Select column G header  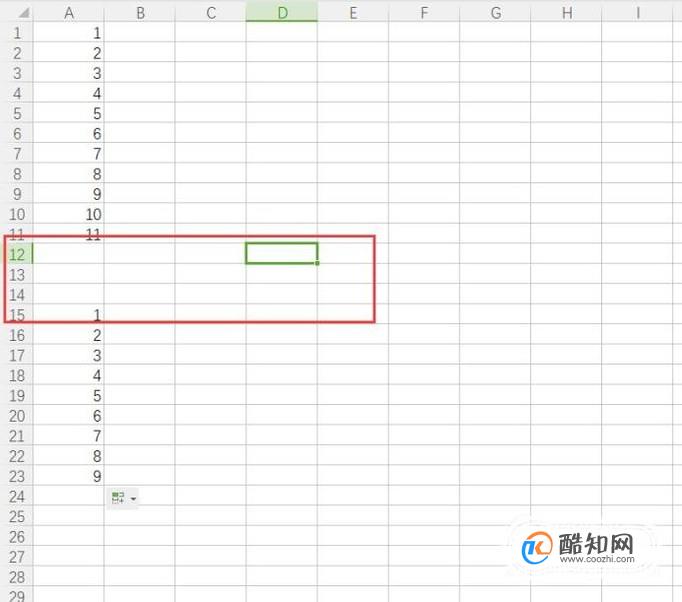point(495,13)
